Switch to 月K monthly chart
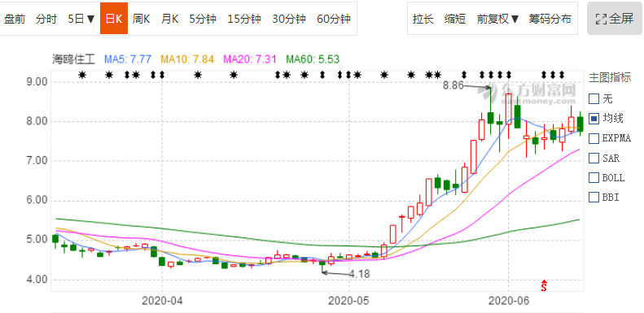Screen dimensions: 644x313 click(169, 19)
